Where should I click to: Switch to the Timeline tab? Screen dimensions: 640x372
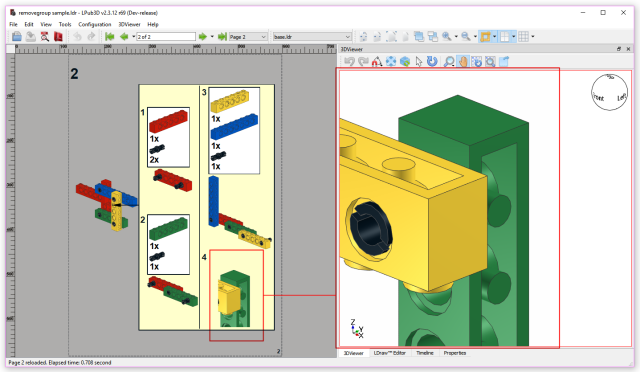click(425, 353)
